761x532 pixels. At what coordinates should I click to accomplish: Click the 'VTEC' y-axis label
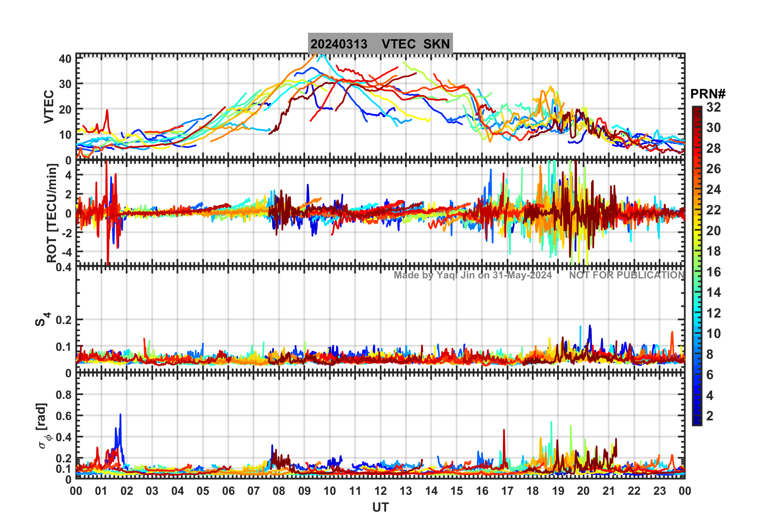[49, 106]
